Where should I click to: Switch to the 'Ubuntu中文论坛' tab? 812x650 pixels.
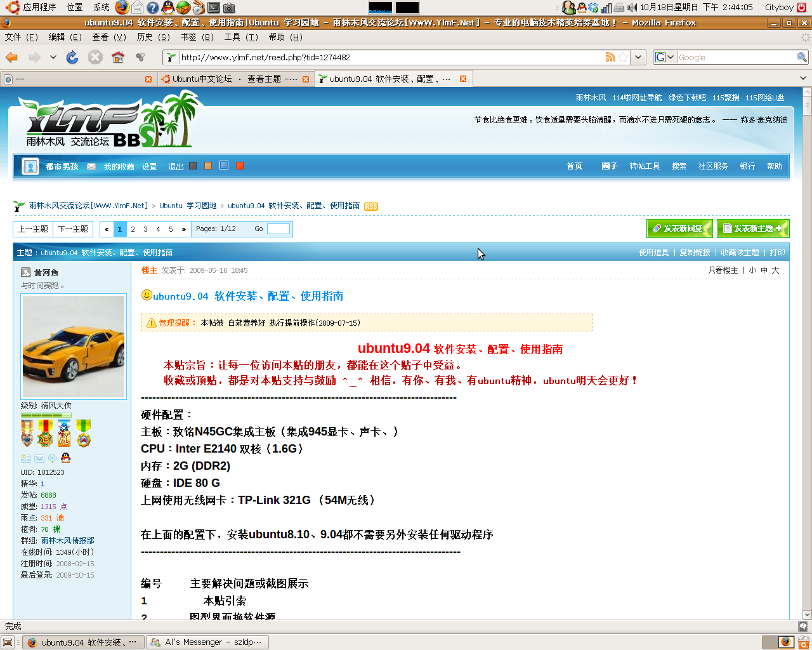pos(235,79)
